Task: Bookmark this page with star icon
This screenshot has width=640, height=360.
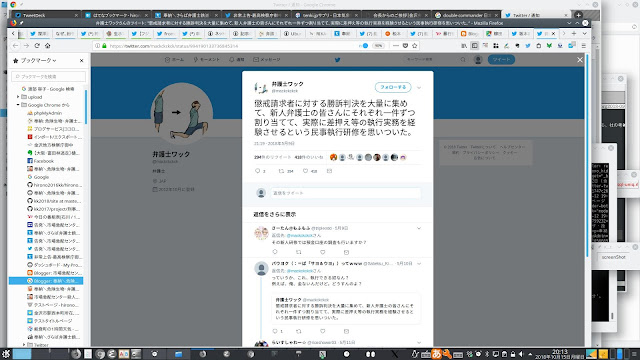Action: (x=414, y=46)
